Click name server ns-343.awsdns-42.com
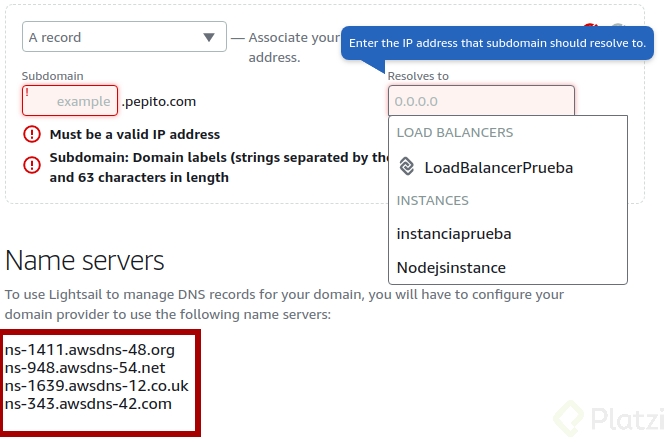This screenshot has height=442, width=671. pyautogui.click(x=88, y=404)
